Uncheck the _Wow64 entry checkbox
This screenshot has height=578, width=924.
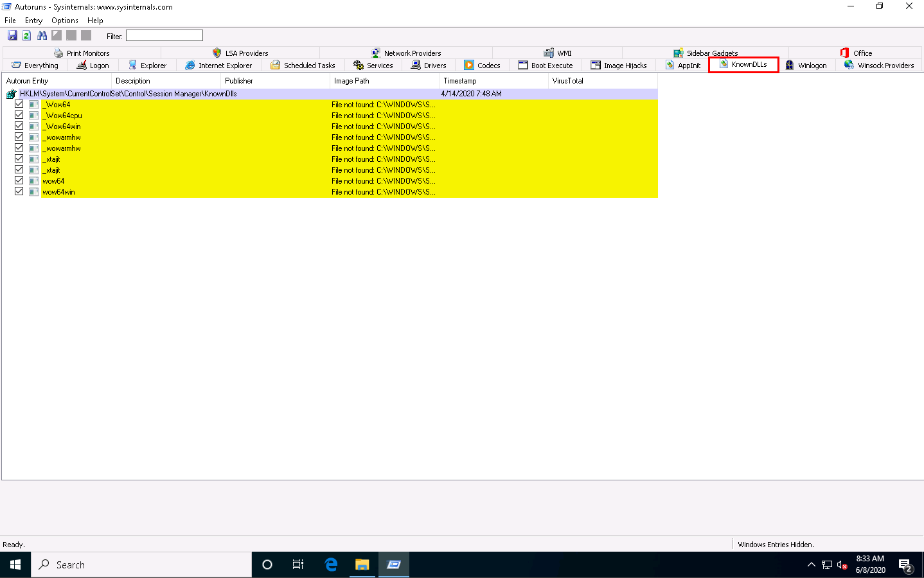click(19, 104)
